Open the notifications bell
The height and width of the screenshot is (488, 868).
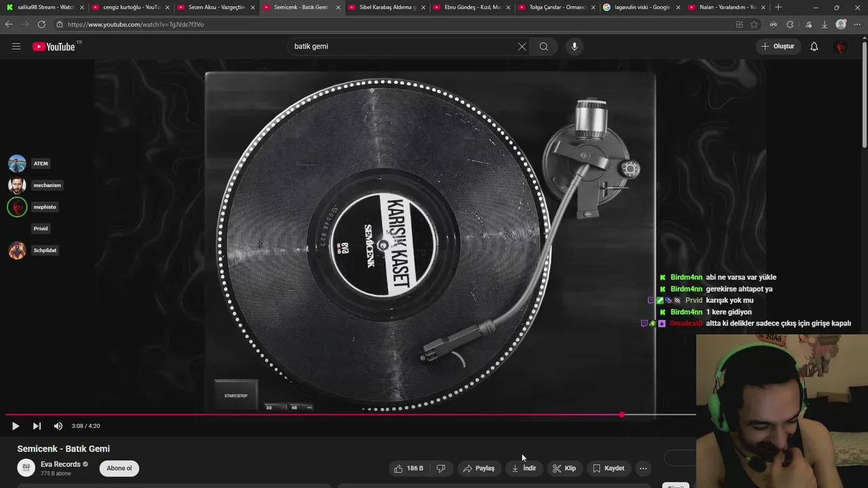814,47
